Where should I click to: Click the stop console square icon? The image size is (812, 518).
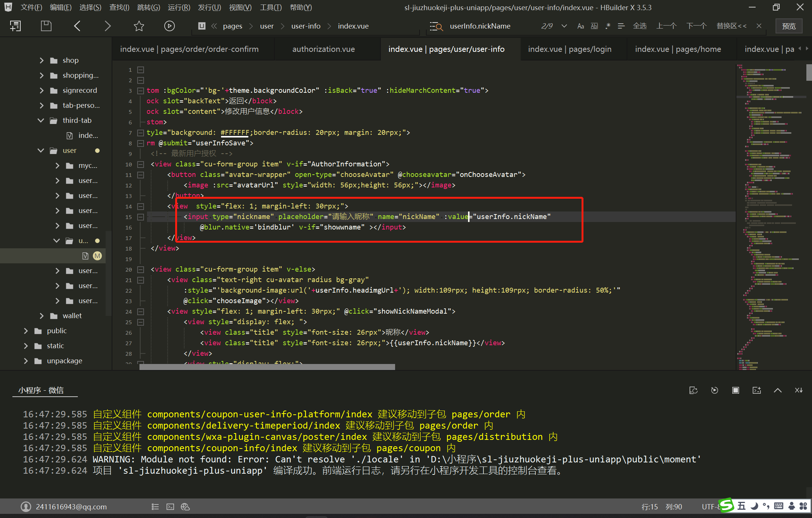coord(735,390)
